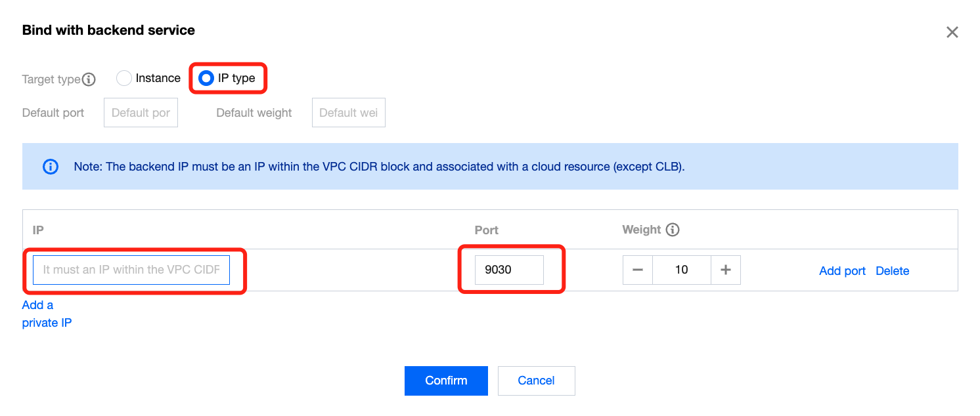Screen dimensions: 980x416
Task: Click the Add port link
Action: (x=842, y=271)
